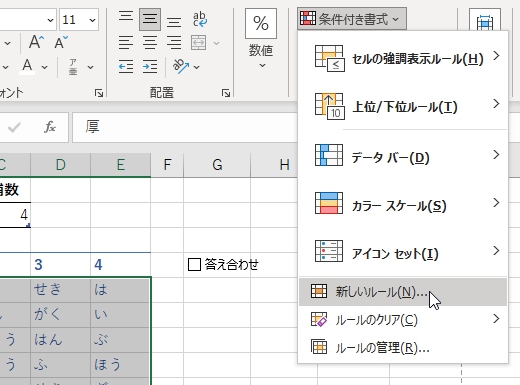The height and width of the screenshot is (385, 520).
Task: Open font color dropdown arrow
Action: point(44,67)
